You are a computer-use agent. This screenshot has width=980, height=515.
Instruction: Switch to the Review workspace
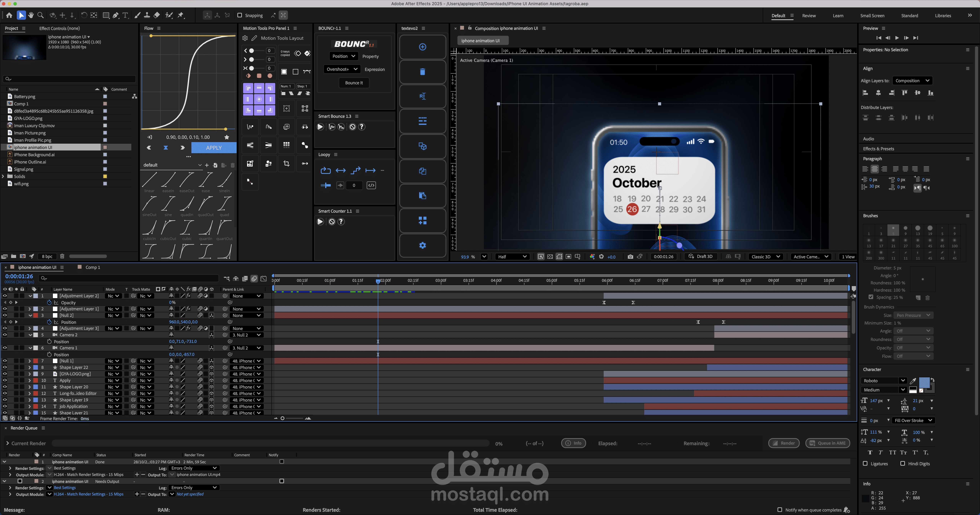coord(809,15)
